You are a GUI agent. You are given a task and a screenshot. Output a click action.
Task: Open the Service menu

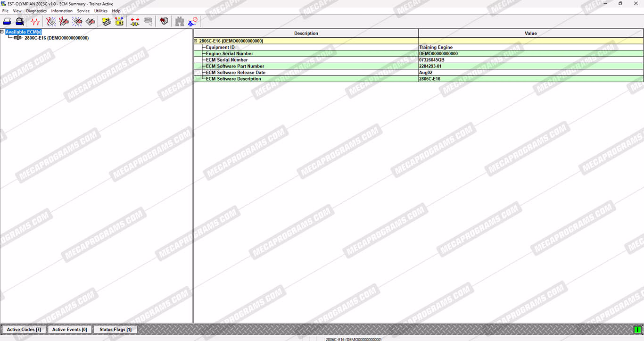83,11
